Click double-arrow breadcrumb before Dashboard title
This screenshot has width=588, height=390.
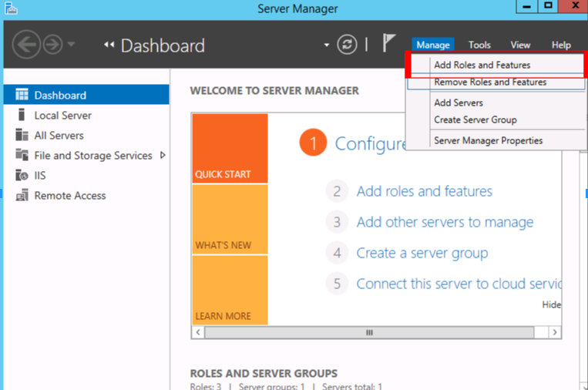coord(109,45)
